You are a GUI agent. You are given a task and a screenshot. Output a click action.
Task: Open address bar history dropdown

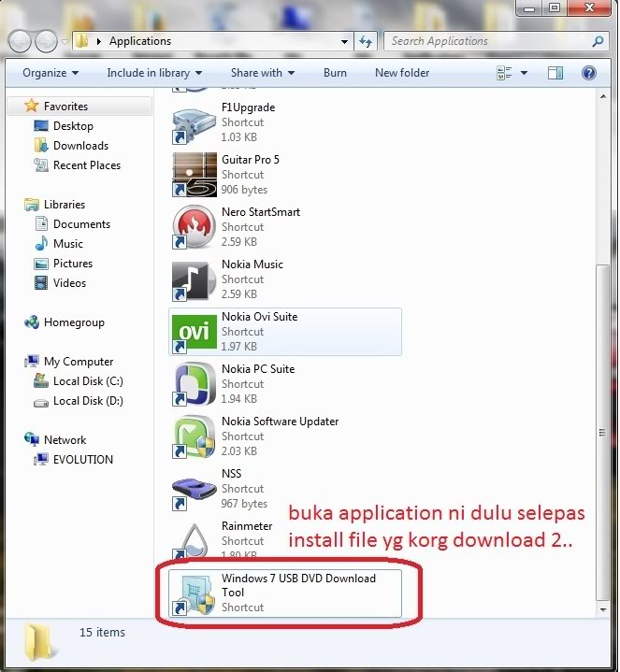pos(344,41)
